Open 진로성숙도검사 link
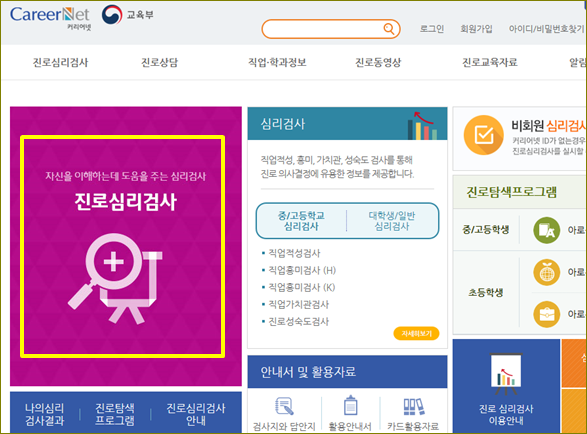 coord(298,322)
